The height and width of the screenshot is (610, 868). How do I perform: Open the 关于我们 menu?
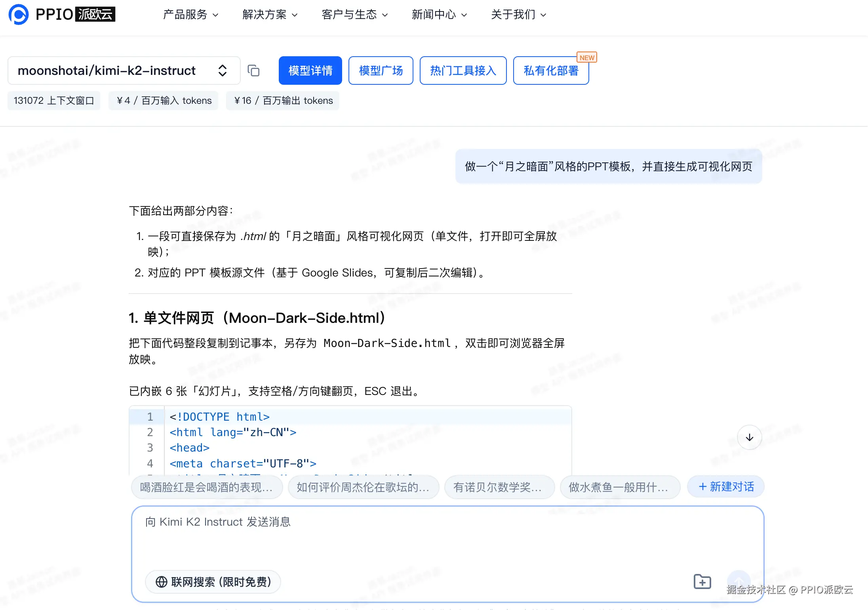tap(518, 15)
